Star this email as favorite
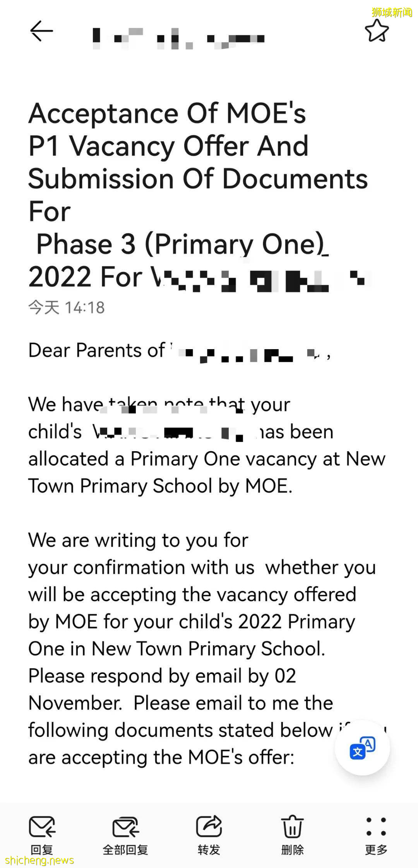Viewport: 418px width, 868px height. (377, 31)
